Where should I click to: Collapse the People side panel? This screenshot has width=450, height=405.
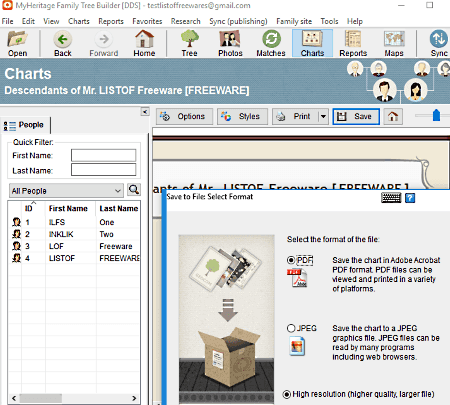pos(145,112)
